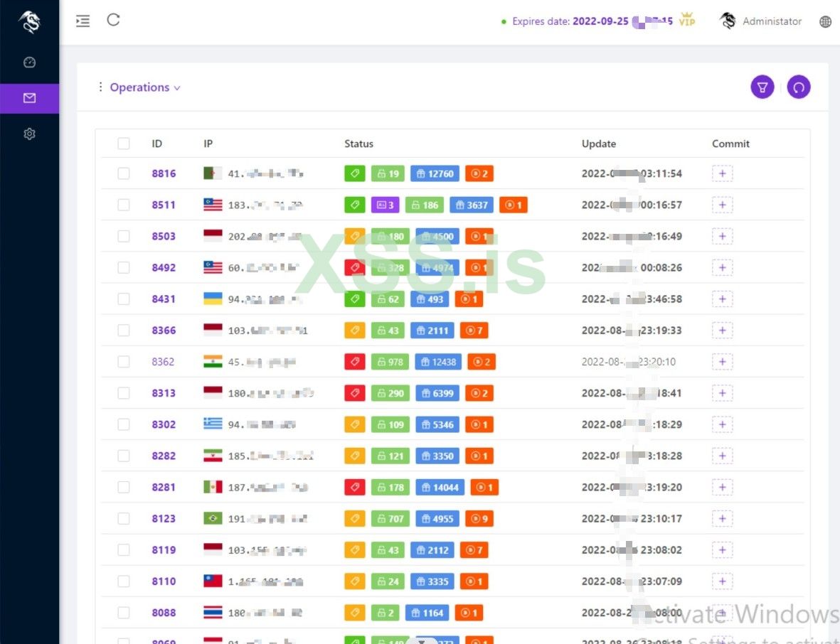Click the blue 12760 badge in row 8816
840x644 pixels.
pos(435,173)
